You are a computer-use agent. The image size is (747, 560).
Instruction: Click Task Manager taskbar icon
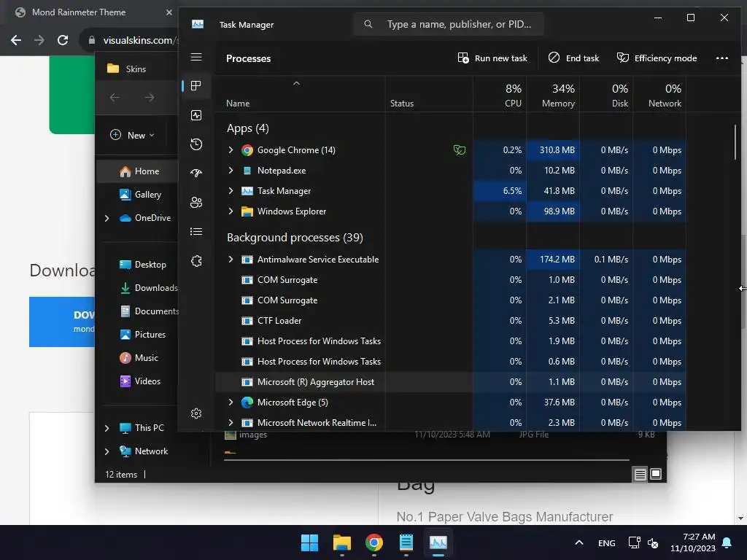pyautogui.click(x=438, y=542)
